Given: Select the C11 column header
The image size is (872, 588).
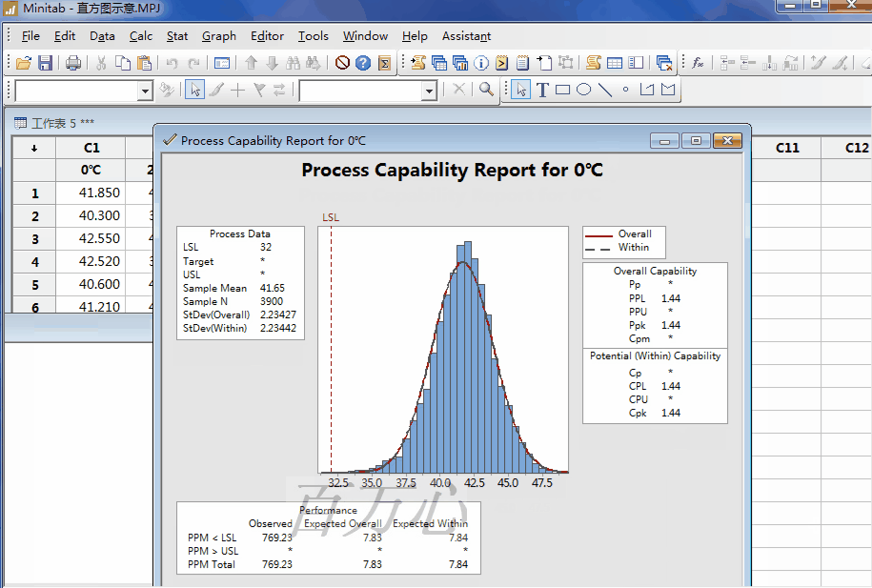Looking at the screenshot, I should click(787, 148).
